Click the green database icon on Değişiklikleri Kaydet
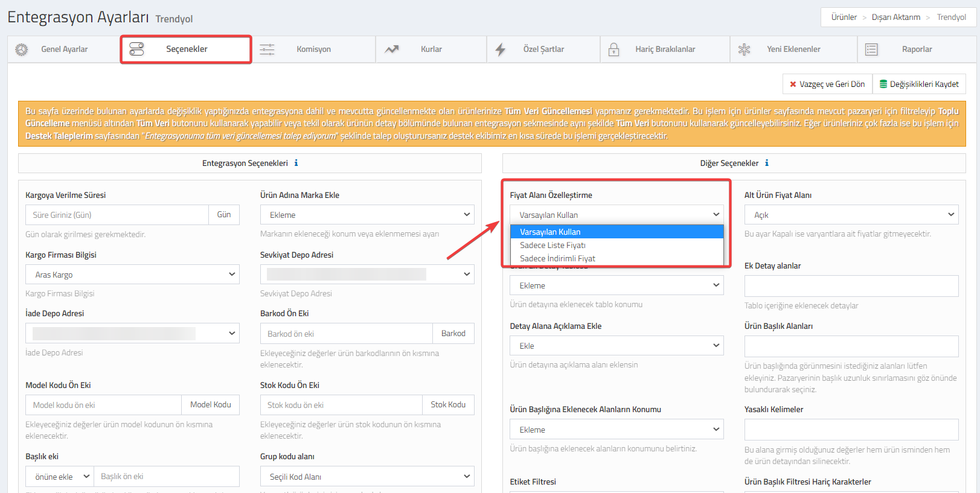 883,84
